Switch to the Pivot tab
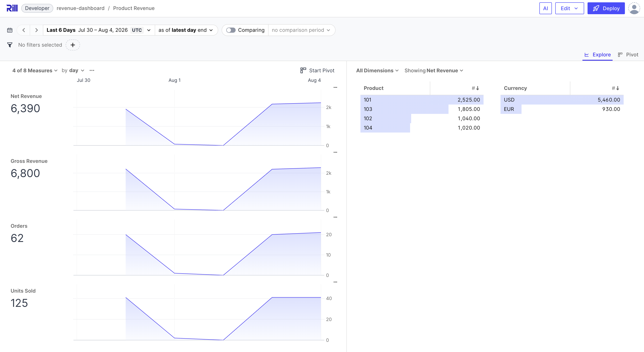 [x=628, y=55]
